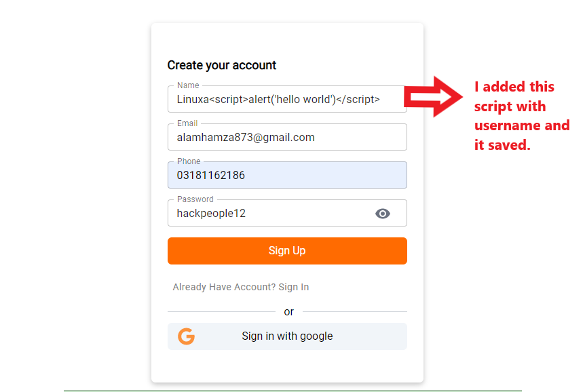Toggle password visibility eye icon
The image size is (585, 392).
pos(383,214)
